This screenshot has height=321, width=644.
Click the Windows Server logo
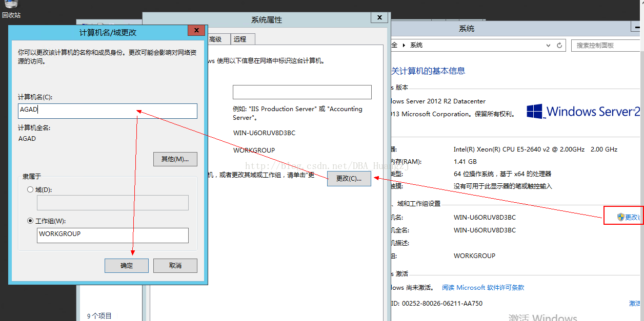click(584, 111)
